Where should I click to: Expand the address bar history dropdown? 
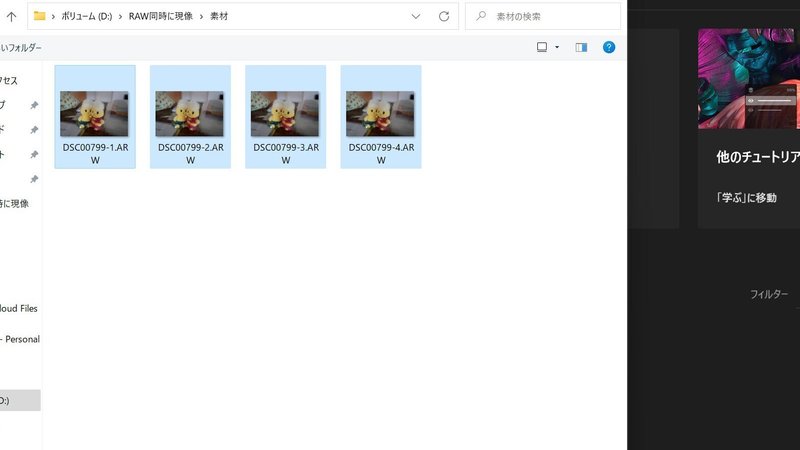tap(416, 16)
